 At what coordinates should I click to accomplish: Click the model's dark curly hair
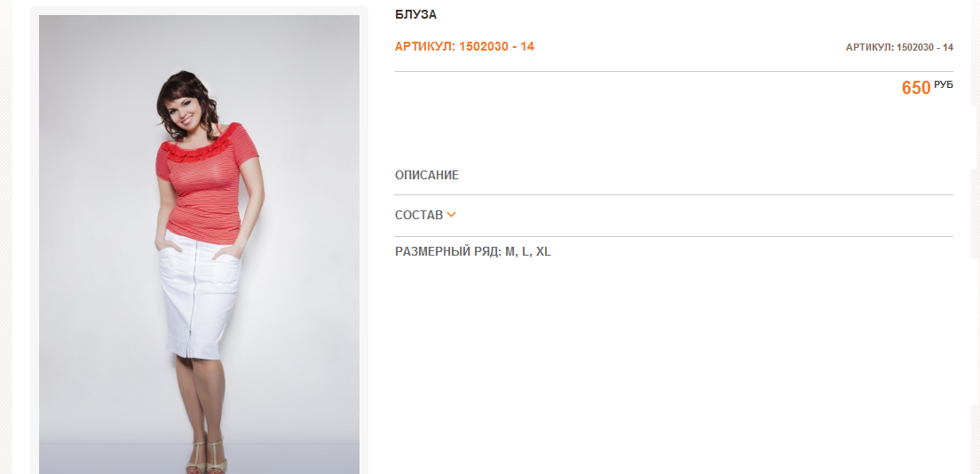point(173,98)
